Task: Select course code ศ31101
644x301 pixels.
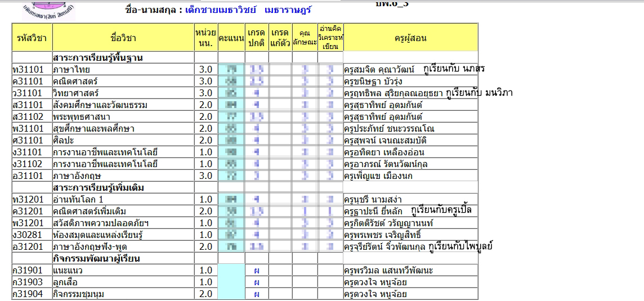Action: click(x=28, y=141)
